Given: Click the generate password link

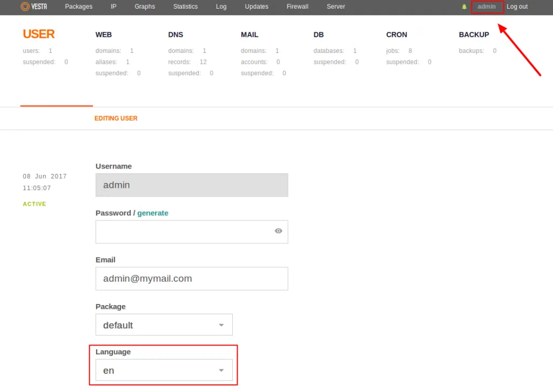Looking at the screenshot, I should (x=153, y=213).
